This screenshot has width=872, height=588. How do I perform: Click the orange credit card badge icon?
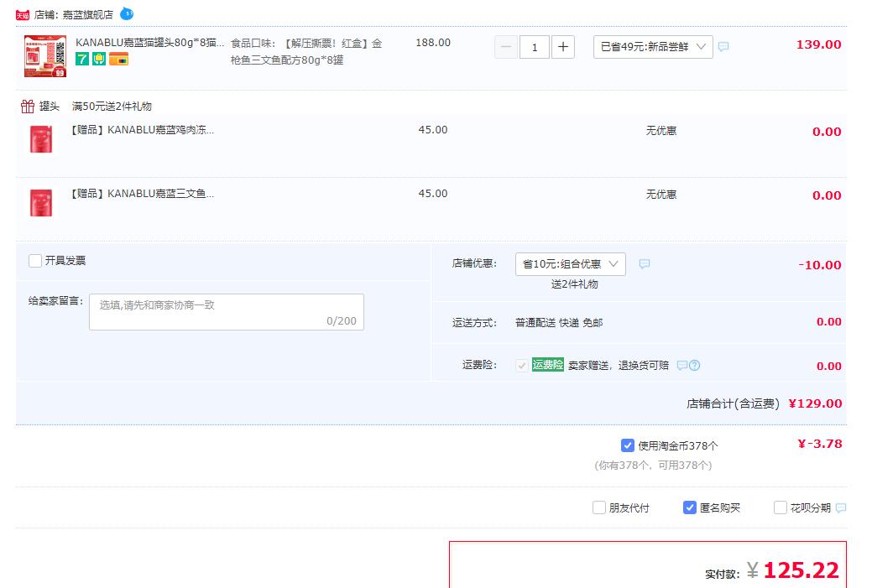(118, 59)
